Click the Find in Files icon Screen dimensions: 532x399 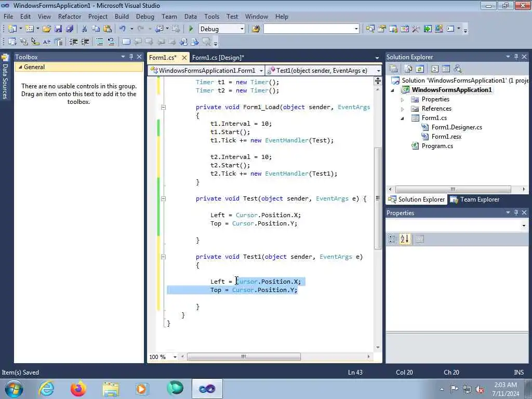256,29
